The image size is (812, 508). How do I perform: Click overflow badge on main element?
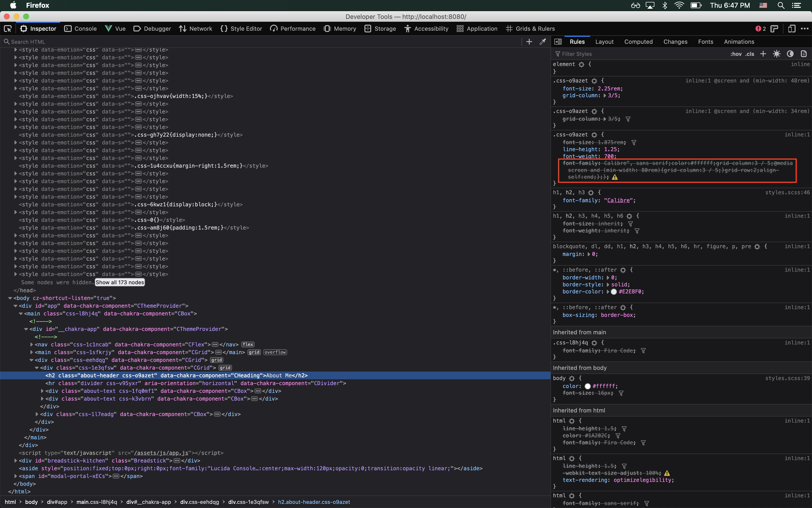275,352
